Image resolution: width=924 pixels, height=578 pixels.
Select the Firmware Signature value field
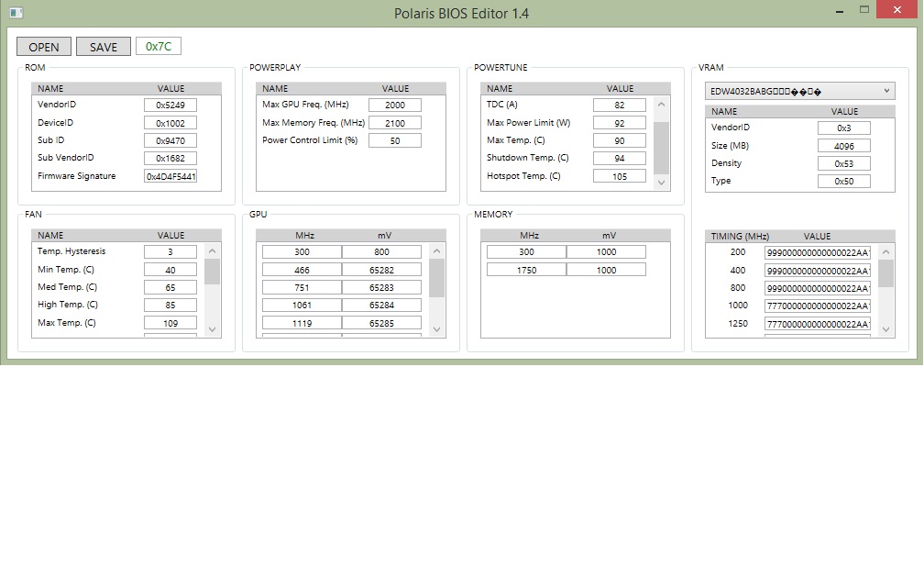(x=170, y=176)
